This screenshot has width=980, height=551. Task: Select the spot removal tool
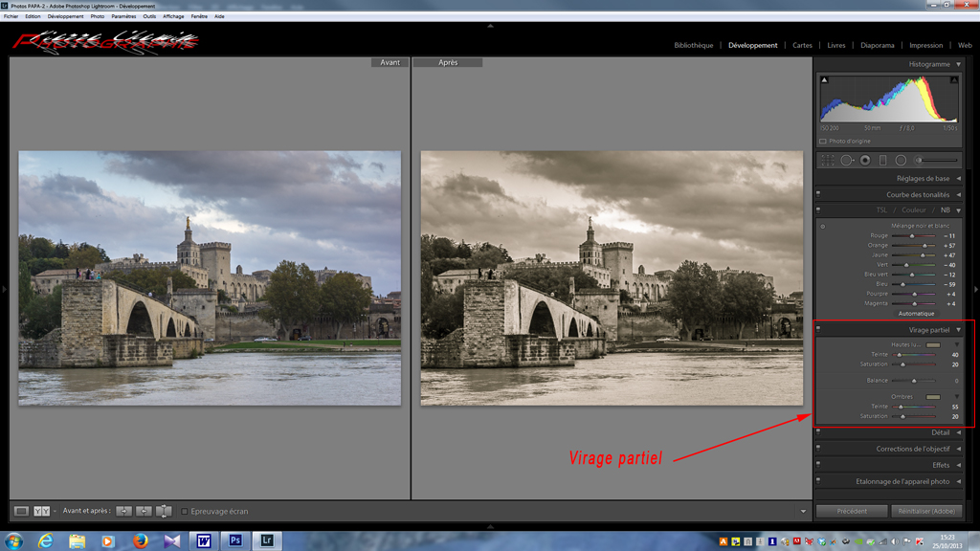point(847,161)
